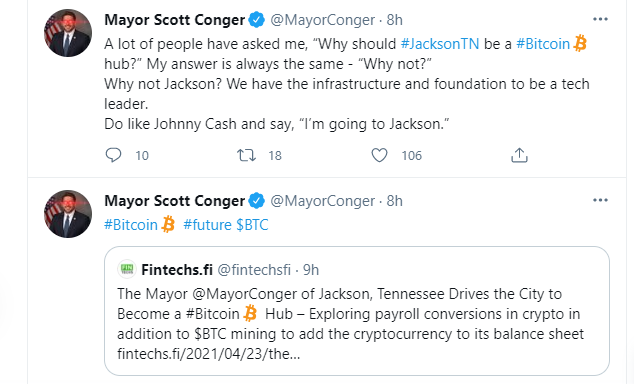Click the Fintechs.fi logo avatar
This screenshot has height=384, width=634.
[127, 269]
